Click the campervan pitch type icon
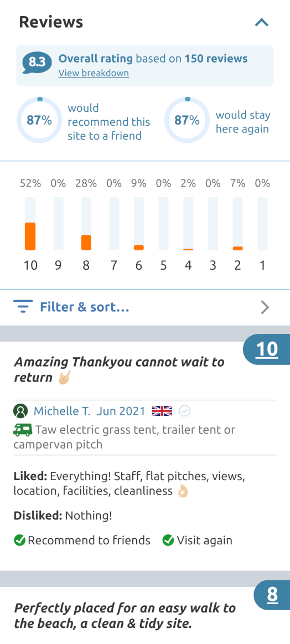The width and height of the screenshot is (290, 644). [23, 430]
